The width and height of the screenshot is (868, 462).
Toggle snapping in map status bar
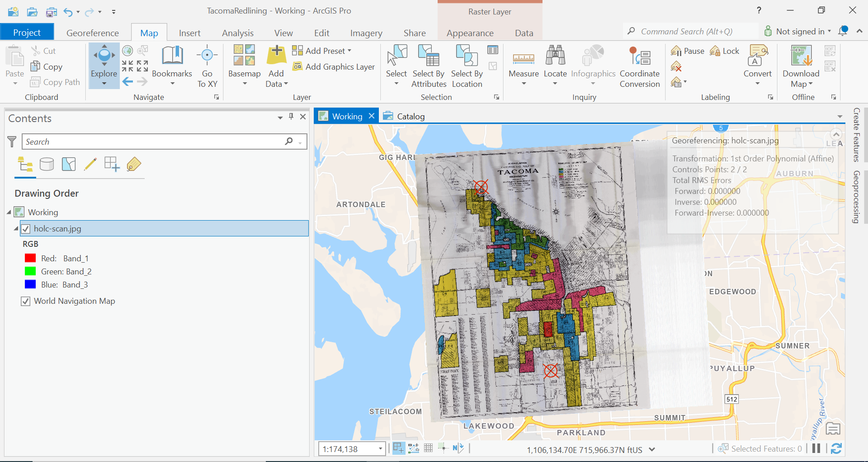[x=398, y=448]
